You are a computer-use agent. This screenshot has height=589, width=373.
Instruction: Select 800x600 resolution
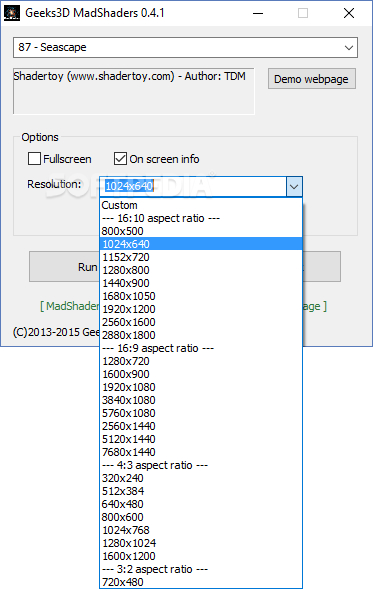(x=201, y=517)
